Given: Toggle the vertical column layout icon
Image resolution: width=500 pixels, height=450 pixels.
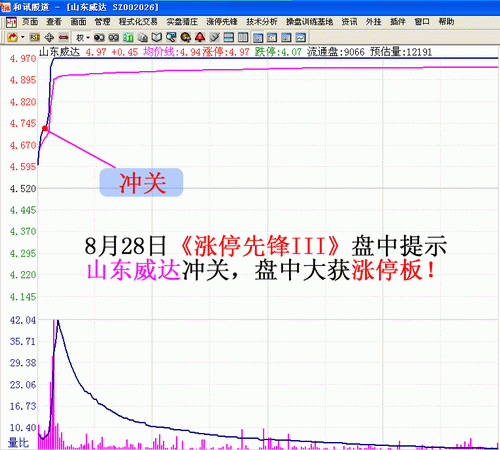Looking at the screenshot, I should (x=243, y=37).
